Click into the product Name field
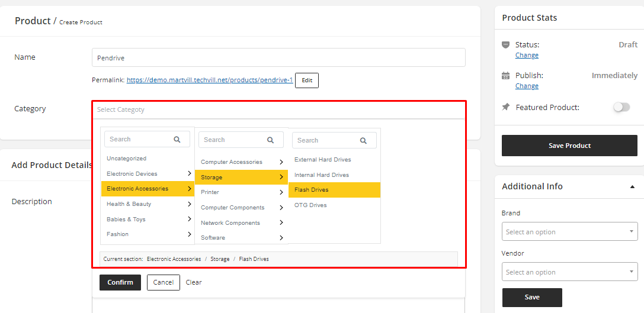 (x=278, y=58)
